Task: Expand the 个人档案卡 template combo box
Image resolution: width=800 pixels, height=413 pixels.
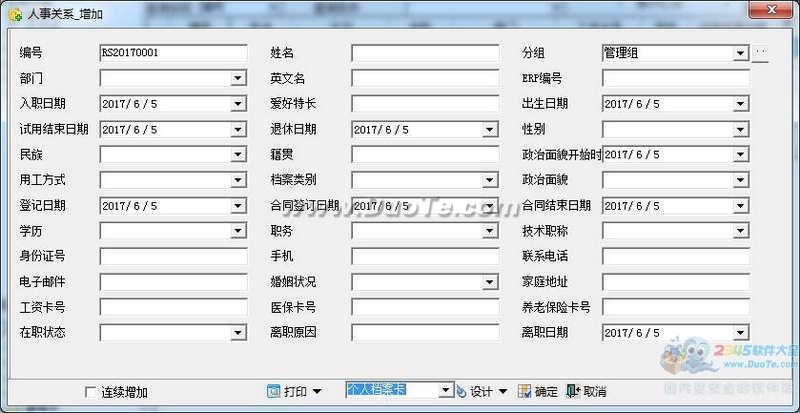Action: (445, 390)
